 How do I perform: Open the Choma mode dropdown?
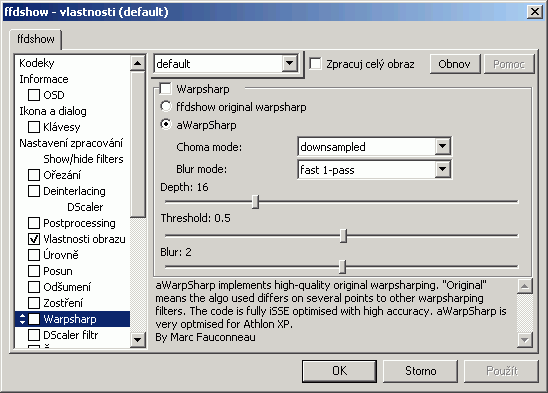click(x=442, y=147)
